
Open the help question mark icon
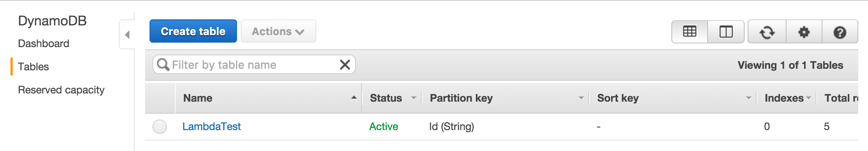(x=840, y=32)
